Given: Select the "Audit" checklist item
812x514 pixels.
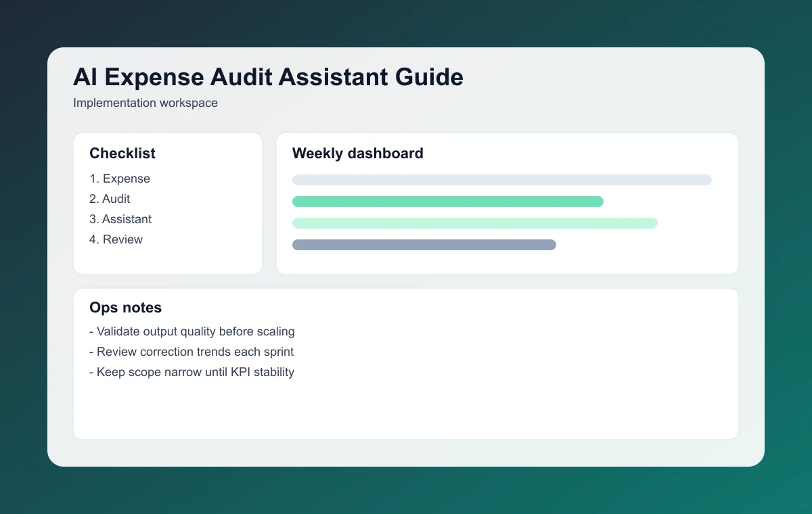Looking at the screenshot, I should click(x=110, y=199).
